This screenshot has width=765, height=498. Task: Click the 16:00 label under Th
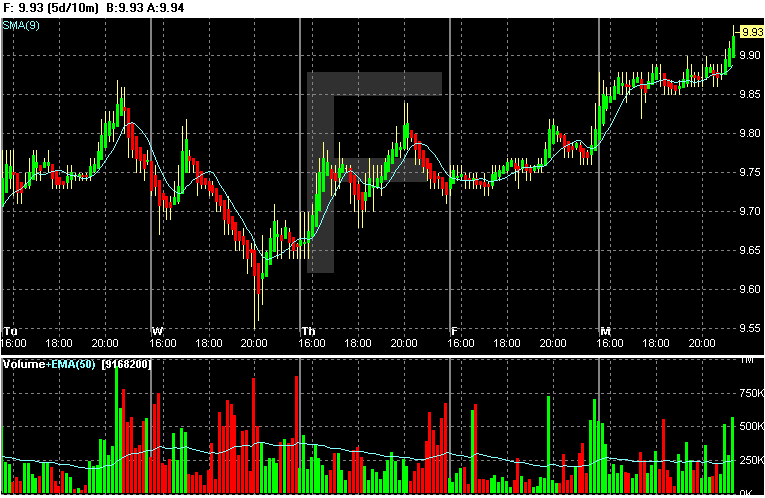[312, 343]
